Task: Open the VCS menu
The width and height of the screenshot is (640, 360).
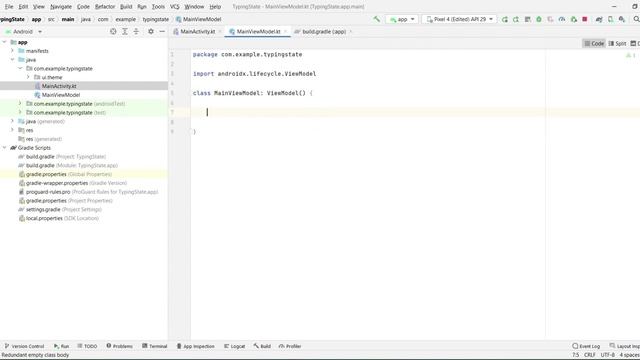Action: click(x=175, y=7)
